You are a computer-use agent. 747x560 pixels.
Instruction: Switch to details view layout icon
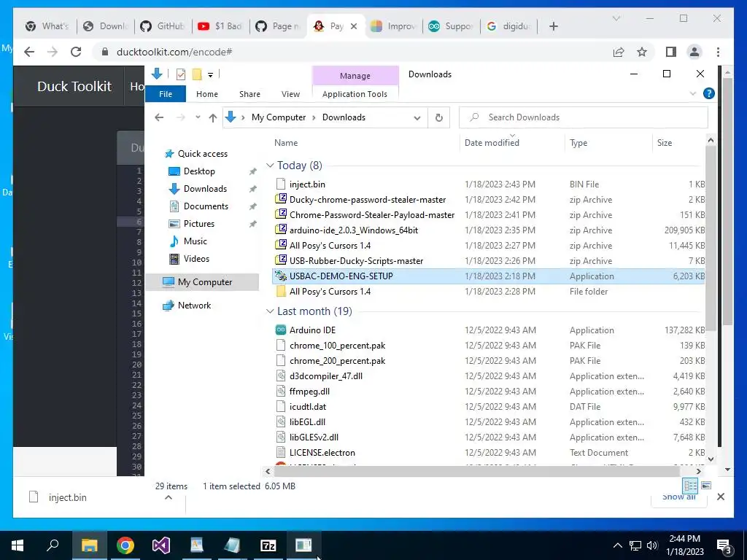[690, 486]
